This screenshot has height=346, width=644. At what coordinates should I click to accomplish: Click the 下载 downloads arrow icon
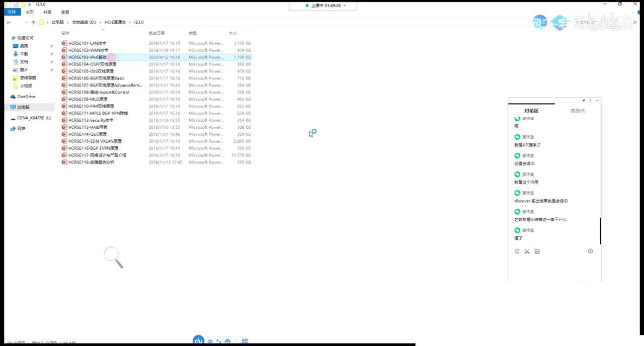coord(16,54)
